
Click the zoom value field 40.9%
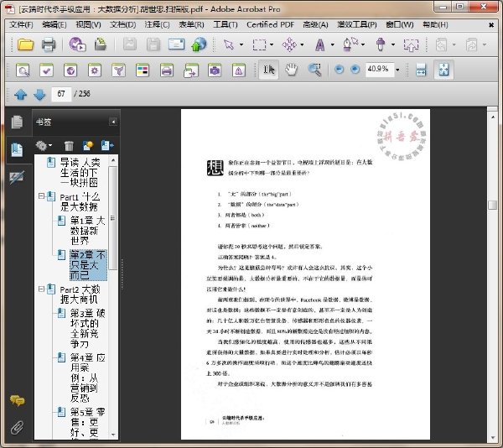point(380,69)
